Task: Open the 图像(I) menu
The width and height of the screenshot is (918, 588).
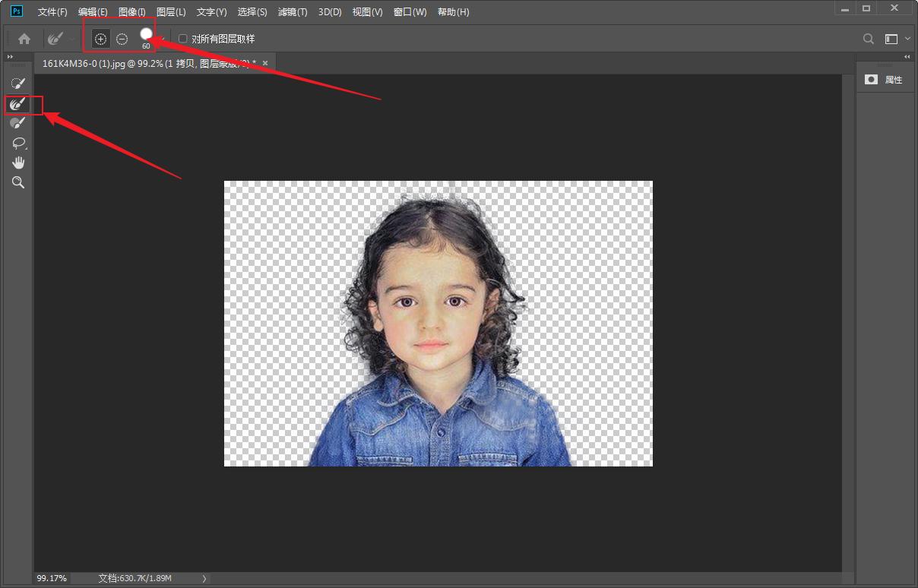Action: coord(131,12)
